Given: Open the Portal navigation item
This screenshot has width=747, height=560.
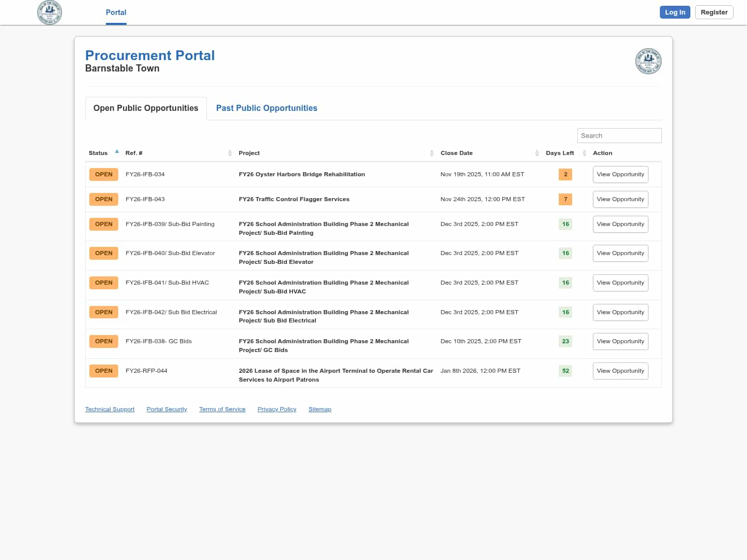Looking at the screenshot, I should point(116,12).
